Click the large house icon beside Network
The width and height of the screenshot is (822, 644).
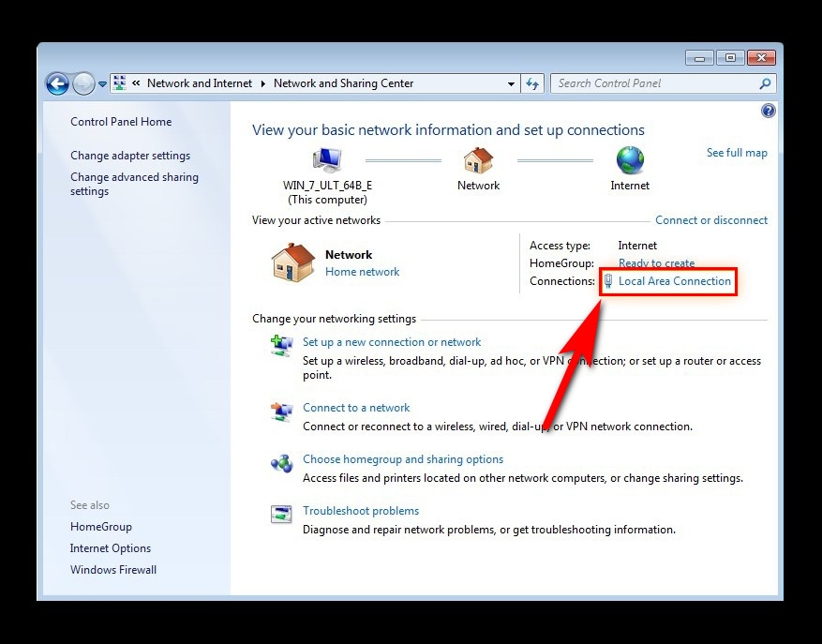pyautogui.click(x=293, y=262)
